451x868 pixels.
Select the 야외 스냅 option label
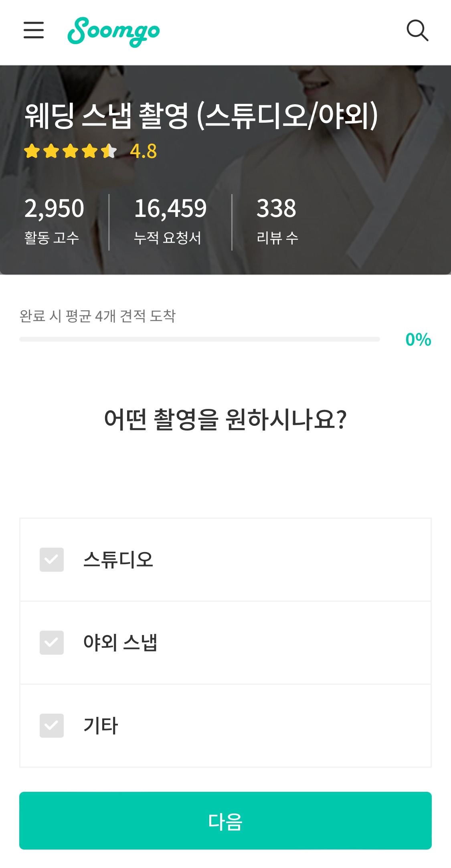(x=120, y=643)
